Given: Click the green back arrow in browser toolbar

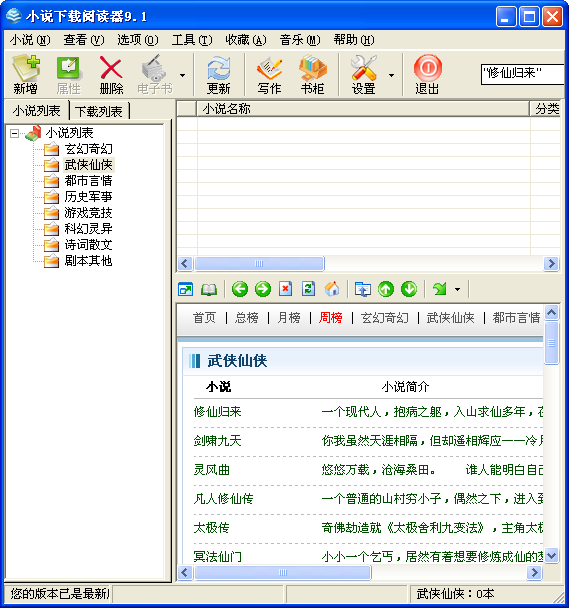Looking at the screenshot, I should [x=240, y=289].
